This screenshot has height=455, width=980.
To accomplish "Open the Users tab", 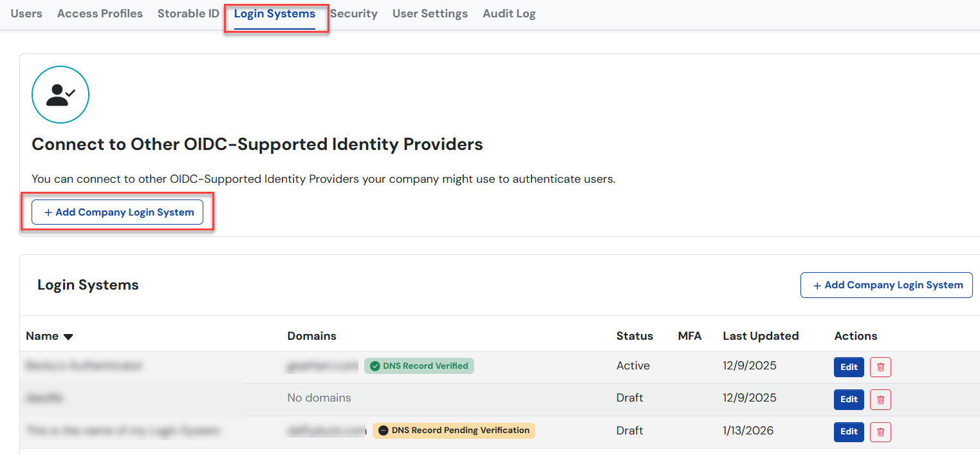I will (26, 14).
